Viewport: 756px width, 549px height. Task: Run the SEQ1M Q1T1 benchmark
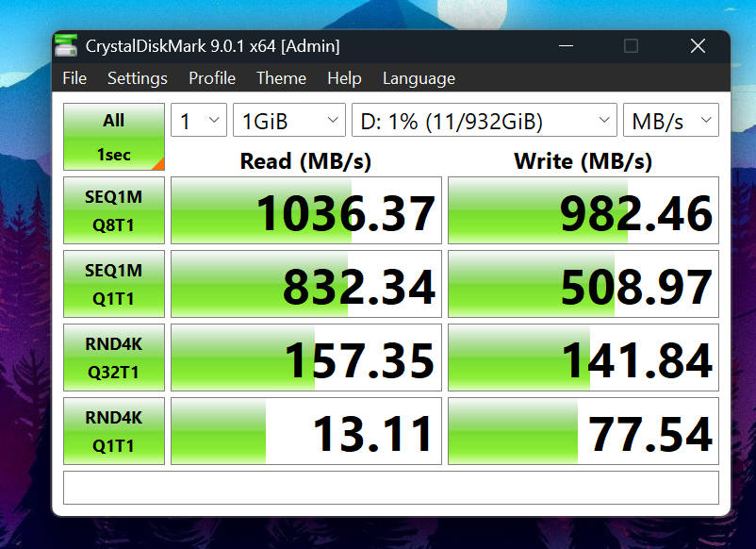click(114, 284)
